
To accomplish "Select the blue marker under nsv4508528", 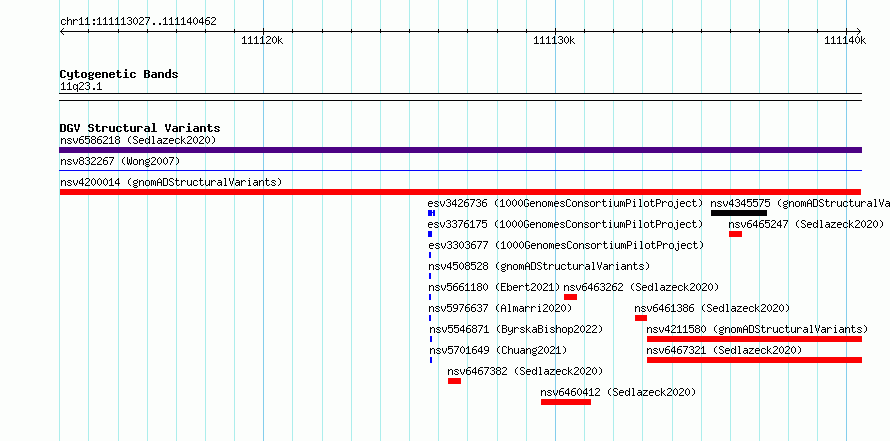I will pos(430,276).
